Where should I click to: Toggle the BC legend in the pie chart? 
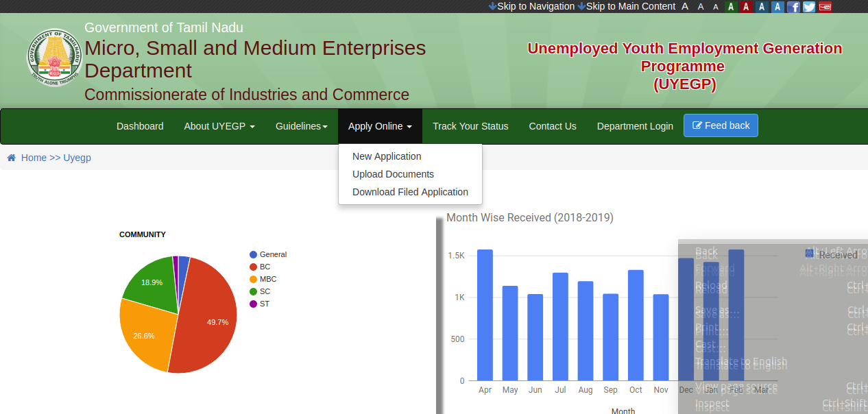pos(266,267)
